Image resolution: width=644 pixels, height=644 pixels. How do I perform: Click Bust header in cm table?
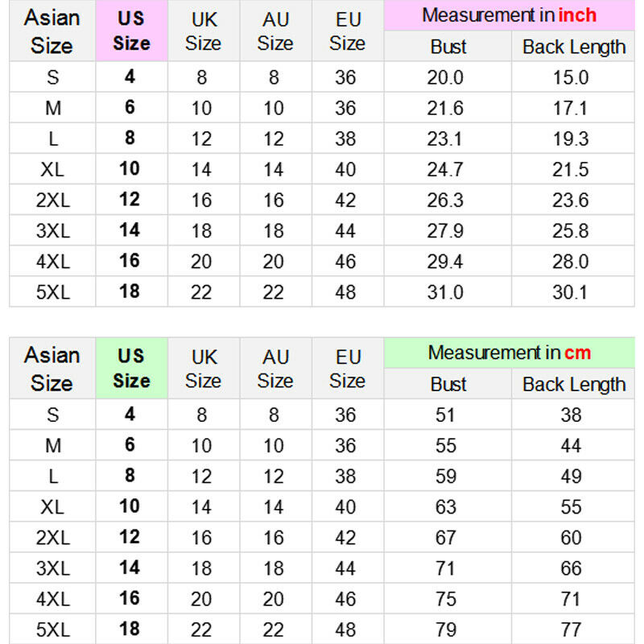448,384
